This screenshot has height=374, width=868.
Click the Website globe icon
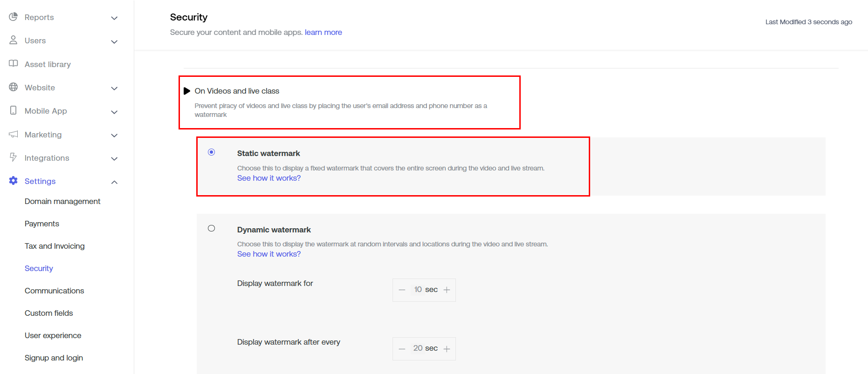pyautogui.click(x=13, y=87)
